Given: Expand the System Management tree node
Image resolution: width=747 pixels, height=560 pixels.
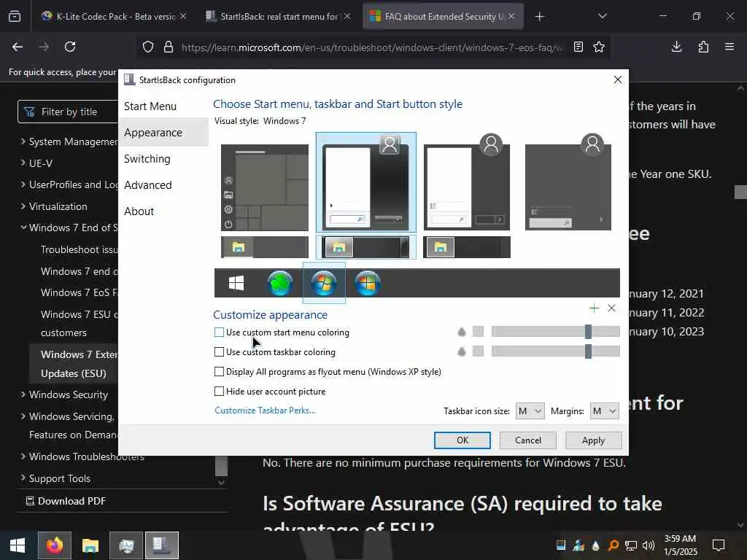Looking at the screenshot, I should (x=23, y=141).
